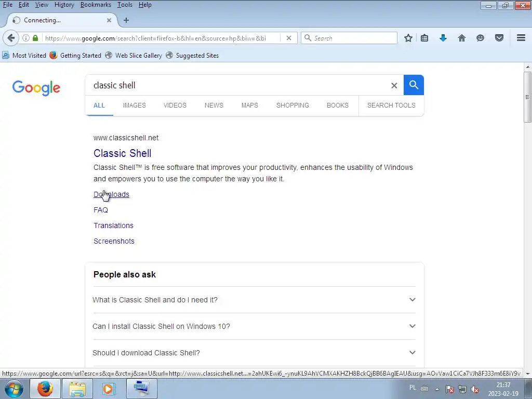Switch to BOOKS results
Screen dimensions: 532x399
(338, 105)
